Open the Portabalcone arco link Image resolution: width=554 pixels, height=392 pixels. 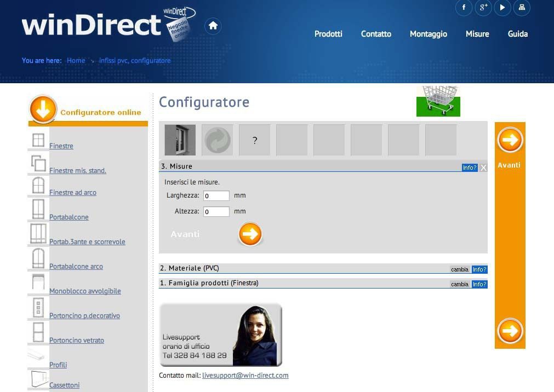[76, 267]
